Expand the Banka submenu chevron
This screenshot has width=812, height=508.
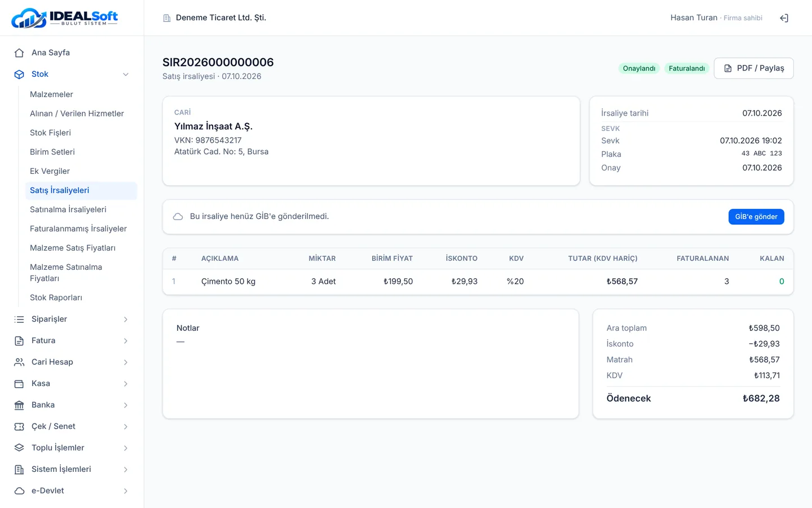pyautogui.click(x=126, y=405)
